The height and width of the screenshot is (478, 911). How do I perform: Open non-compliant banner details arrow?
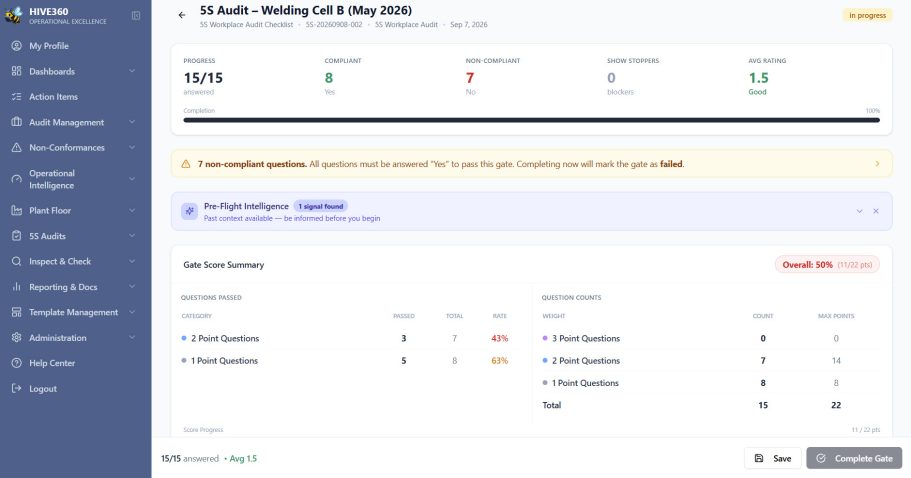click(877, 164)
